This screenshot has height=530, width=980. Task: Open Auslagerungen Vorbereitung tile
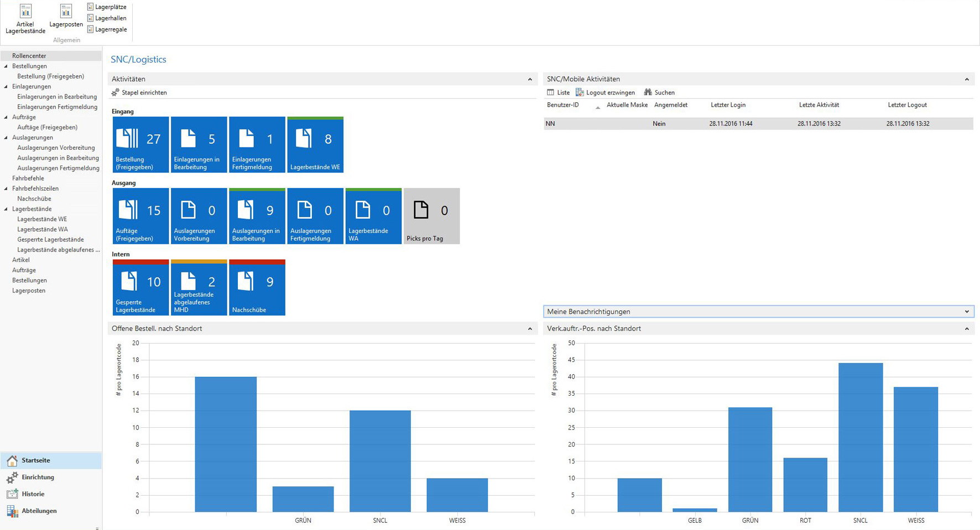coord(199,216)
